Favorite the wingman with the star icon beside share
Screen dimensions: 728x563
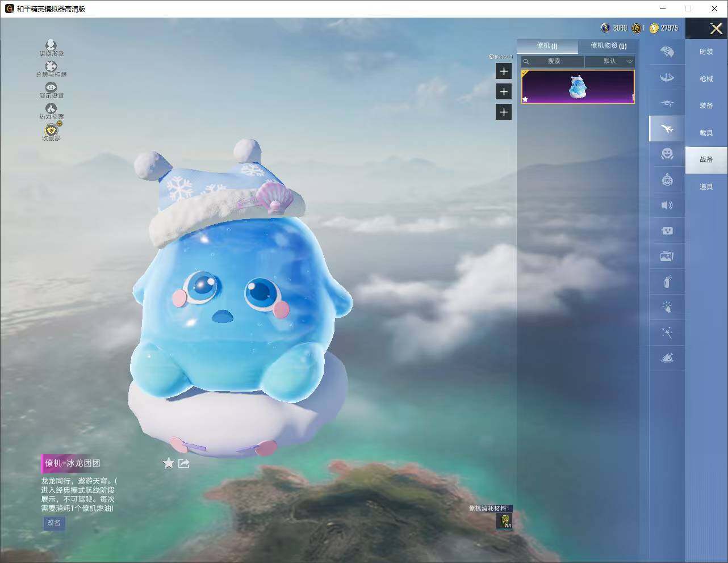[169, 463]
